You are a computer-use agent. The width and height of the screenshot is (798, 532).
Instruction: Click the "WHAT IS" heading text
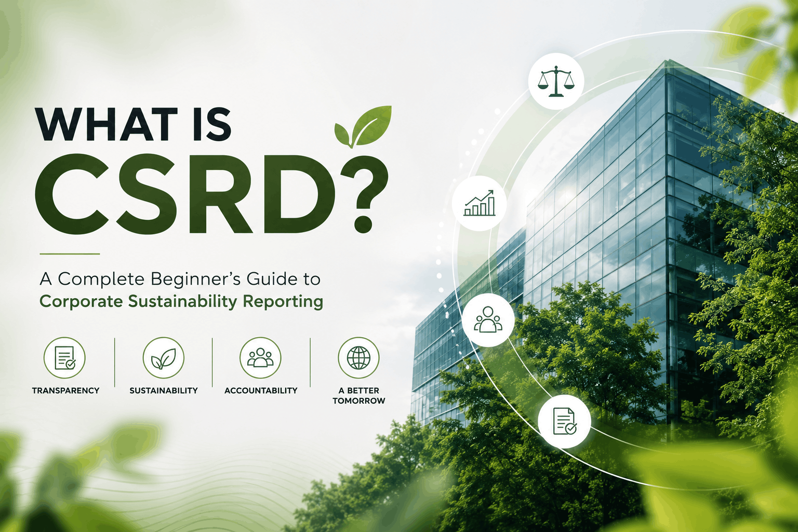[x=134, y=124]
